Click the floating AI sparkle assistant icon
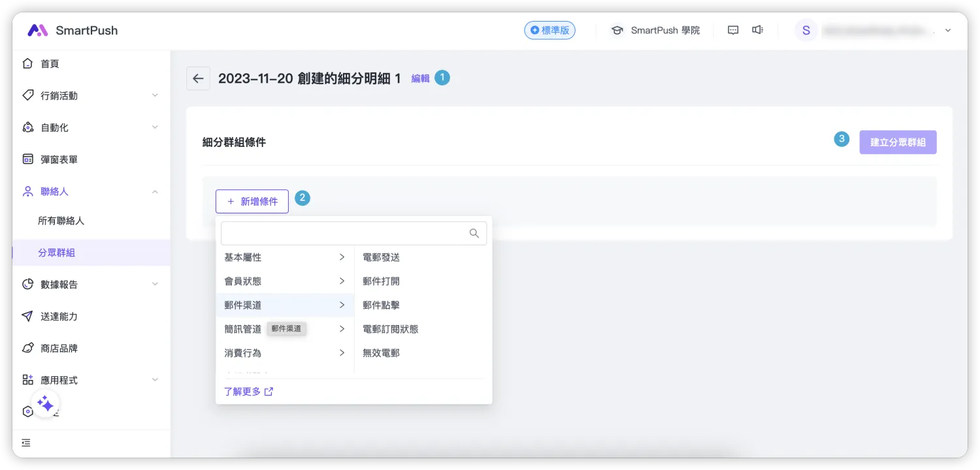The height and width of the screenshot is (470, 980). coord(45,404)
